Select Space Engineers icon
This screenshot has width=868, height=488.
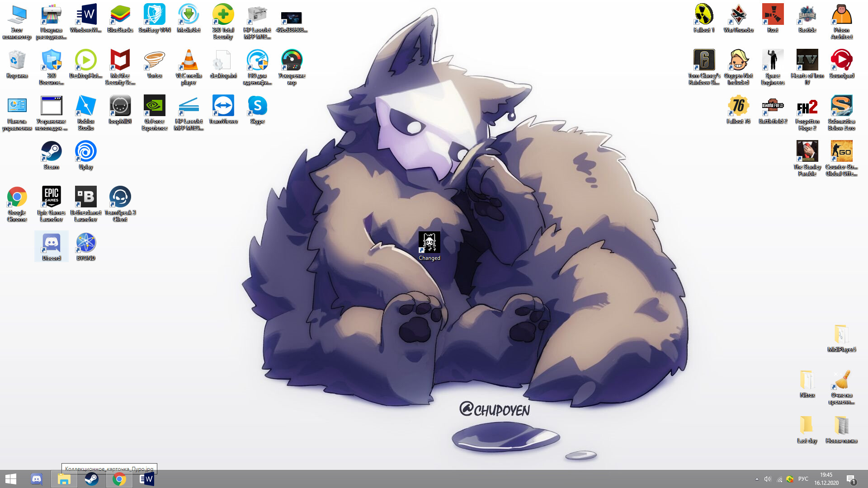[773, 67]
